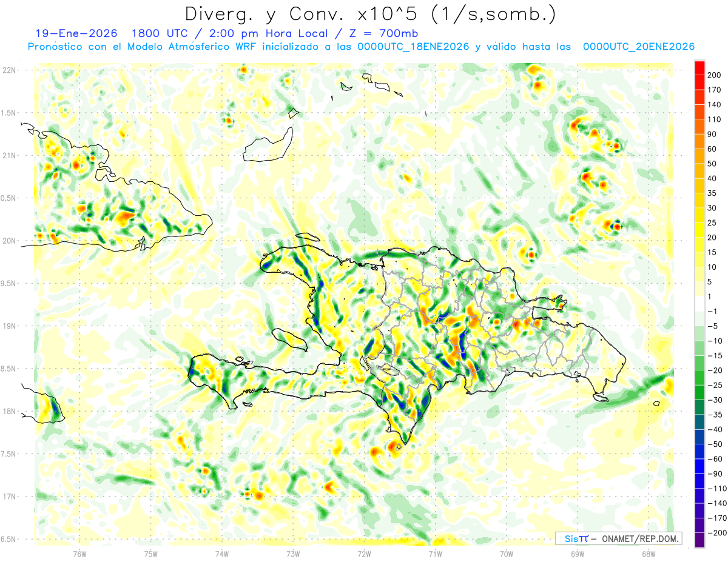Click the '170' value on the color scale
Screen dimensions: 728x562
(x=715, y=90)
